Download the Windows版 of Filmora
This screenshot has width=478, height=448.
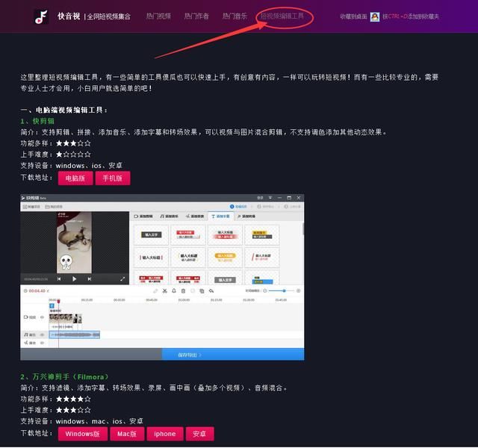[x=83, y=434]
